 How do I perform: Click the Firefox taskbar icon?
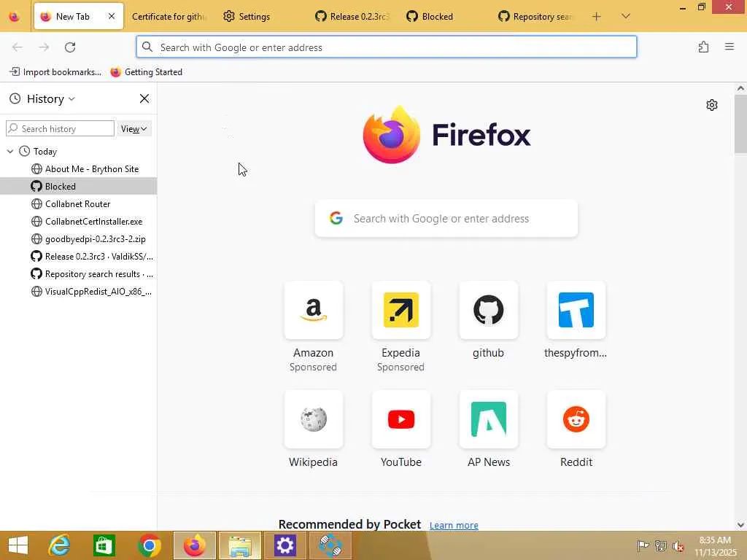pyautogui.click(x=194, y=545)
